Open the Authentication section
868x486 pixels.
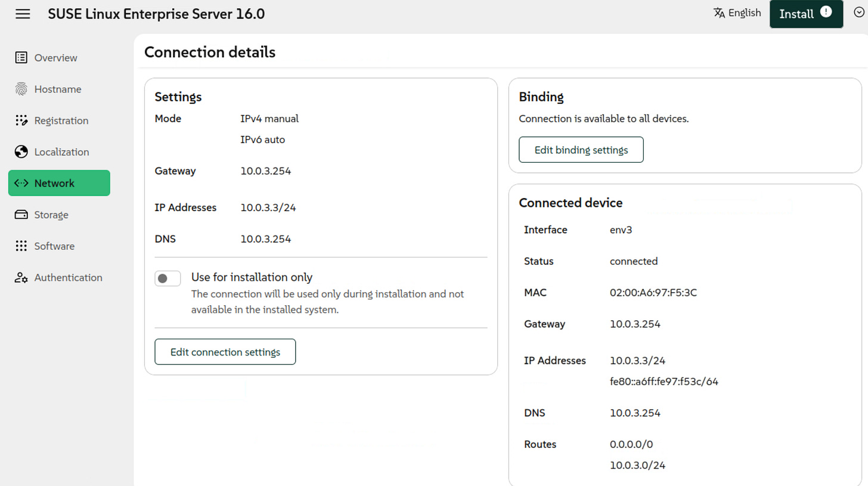tap(59, 278)
